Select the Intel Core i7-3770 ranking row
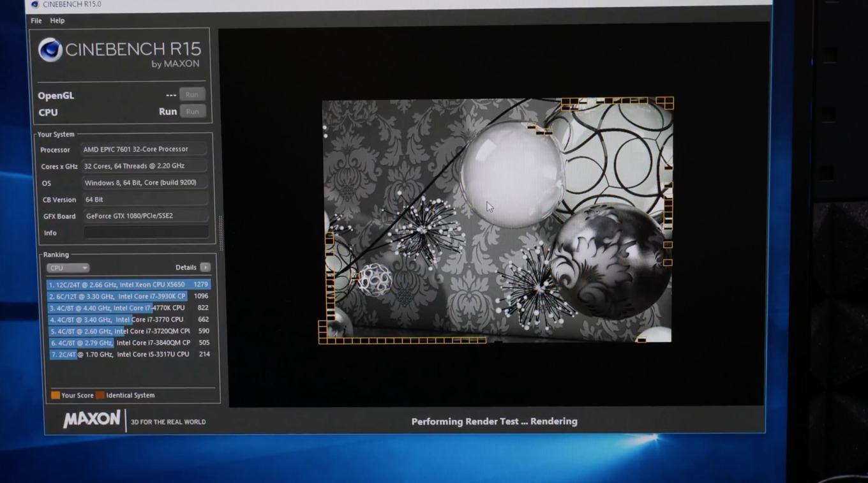This screenshot has width=868, height=483. [x=129, y=319]
